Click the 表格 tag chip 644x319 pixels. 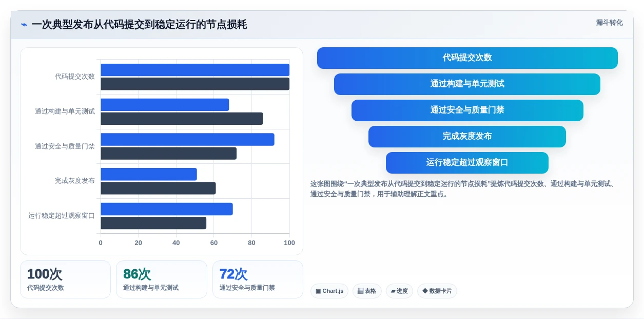(367, 291)
